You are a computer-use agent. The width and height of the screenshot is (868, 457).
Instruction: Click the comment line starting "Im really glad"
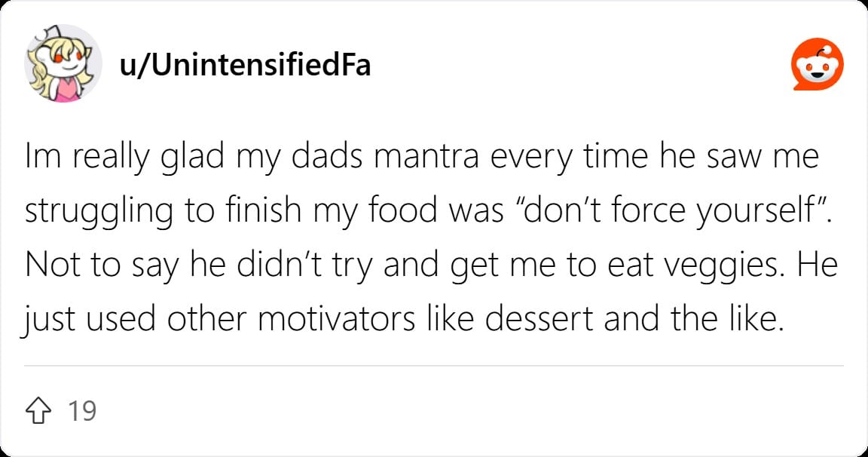pyautogui.click(x=422, y=158)
